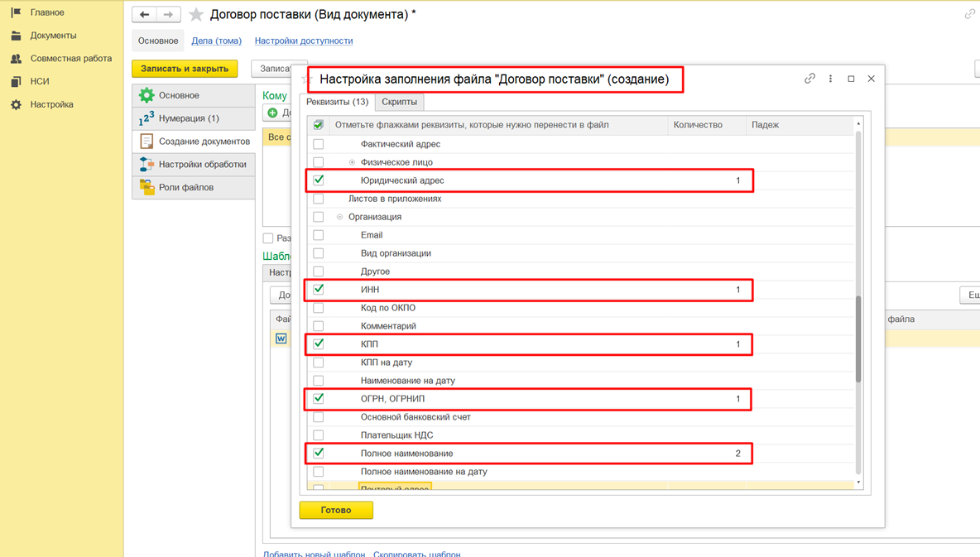The width and height of the screenshot is (980, 557).
Task: Close the Настройка заполнения файла dialog
Action: (x=872, y=79)
